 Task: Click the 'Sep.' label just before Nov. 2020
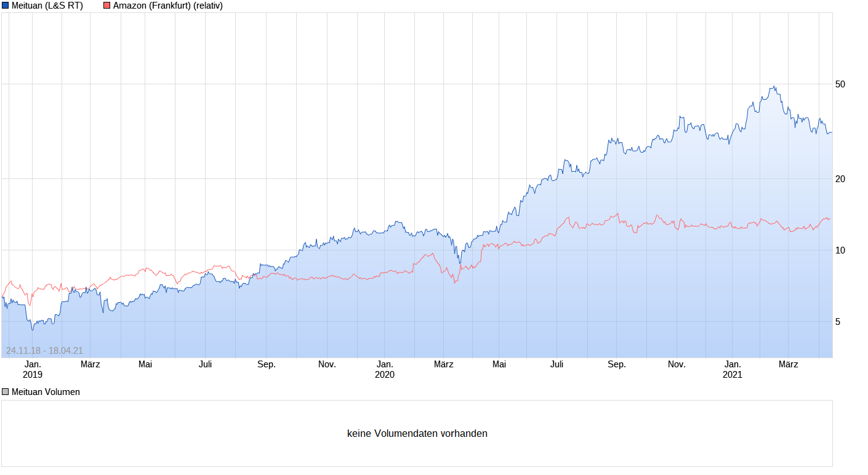(617, 364)
